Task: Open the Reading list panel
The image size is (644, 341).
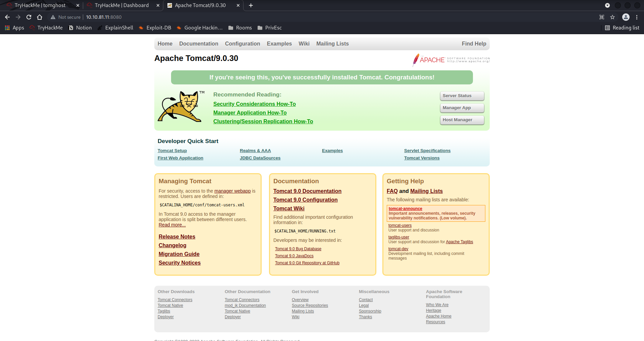Action: (x=622, y=28)
